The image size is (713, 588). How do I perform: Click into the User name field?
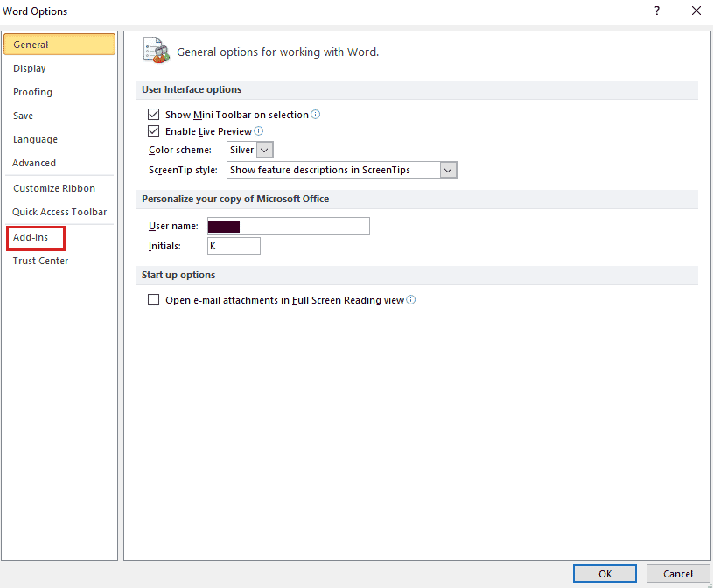coord(288,226)
